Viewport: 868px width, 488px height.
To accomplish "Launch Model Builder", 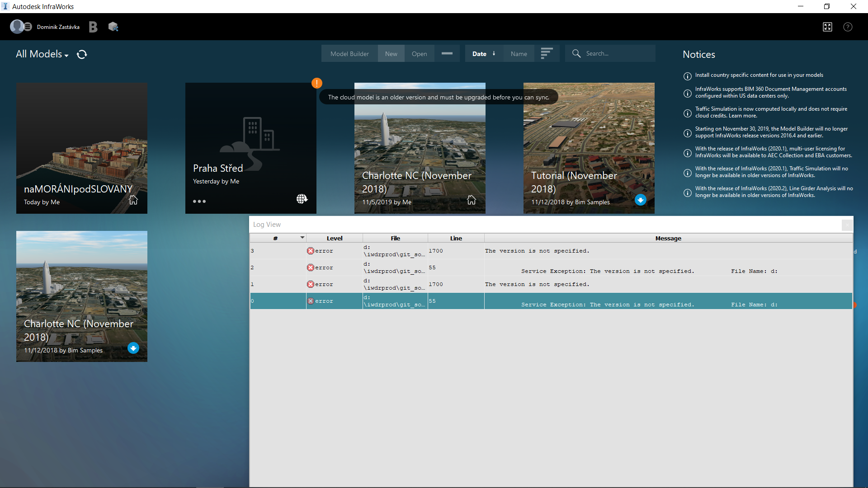I will 349,53.
